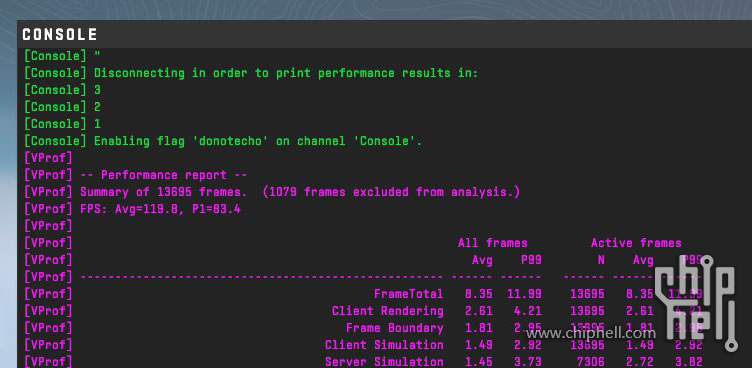Select the 'Performance report' VProf line
Viewport: 752px width, 368px height.
click(x=136, y=175)
